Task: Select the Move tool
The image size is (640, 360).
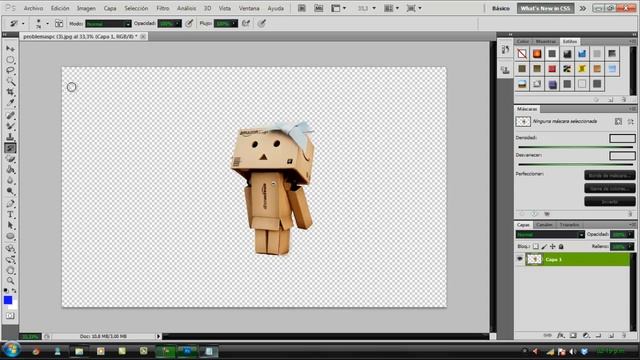Action: pyautogui.click(x=10, y=49)
